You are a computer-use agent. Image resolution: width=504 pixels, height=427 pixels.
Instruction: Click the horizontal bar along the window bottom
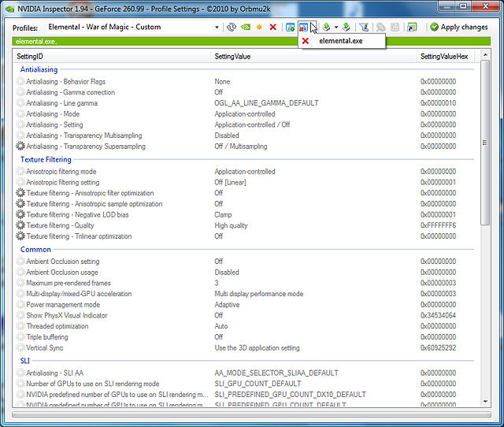coord(252,414)
